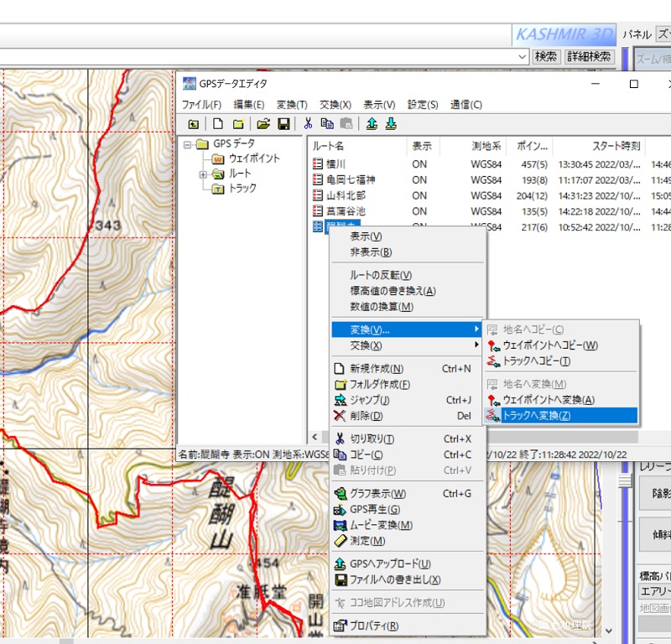Open the 表示(V) menu bar item
671x644 pixels.
pos(379,105)
